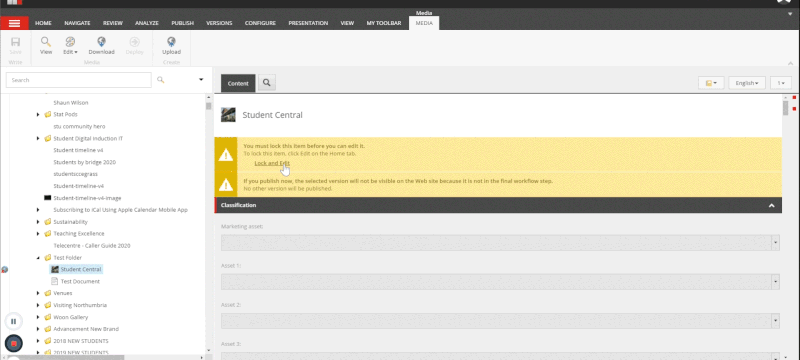Screen dimensions: 800x360
Task: Click the Download icon
Action: (102, 42)
